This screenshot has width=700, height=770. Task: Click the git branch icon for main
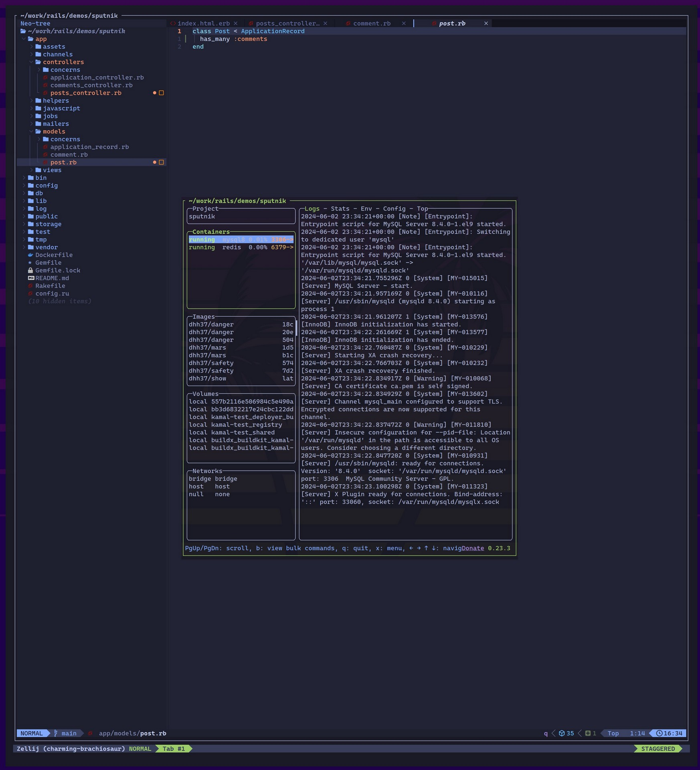tap(56, 733)
